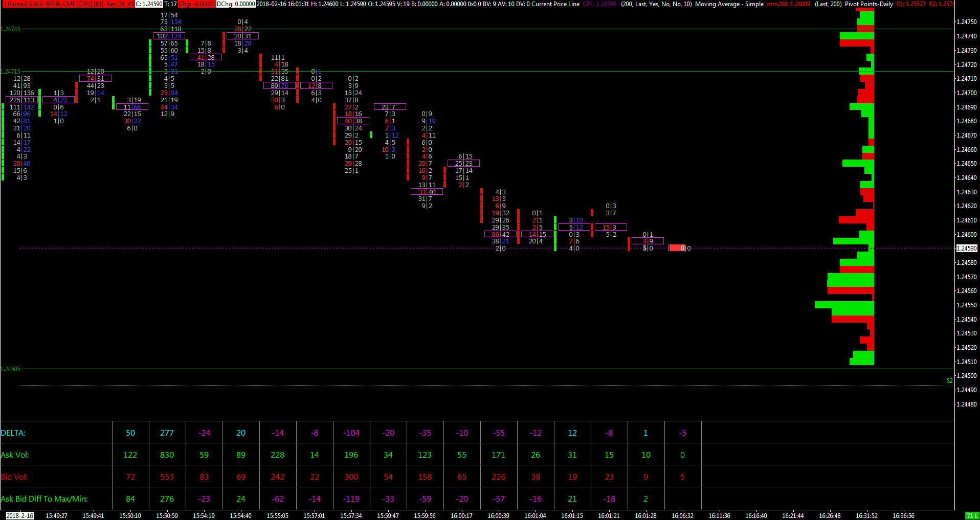Click the red 0|0 current bar cell
980x520 pixels.
tap(681, 248)
